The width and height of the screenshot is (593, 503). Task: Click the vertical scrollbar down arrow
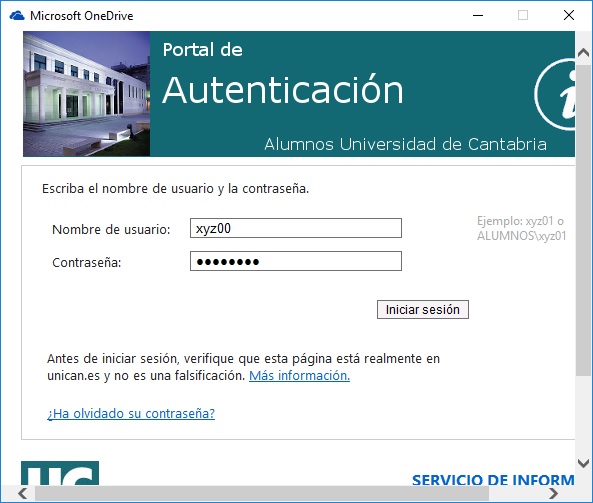click(584, 463)
